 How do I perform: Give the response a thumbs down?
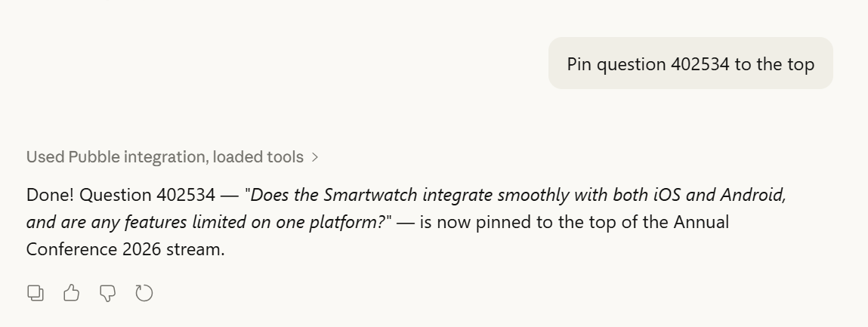point(107,293)
